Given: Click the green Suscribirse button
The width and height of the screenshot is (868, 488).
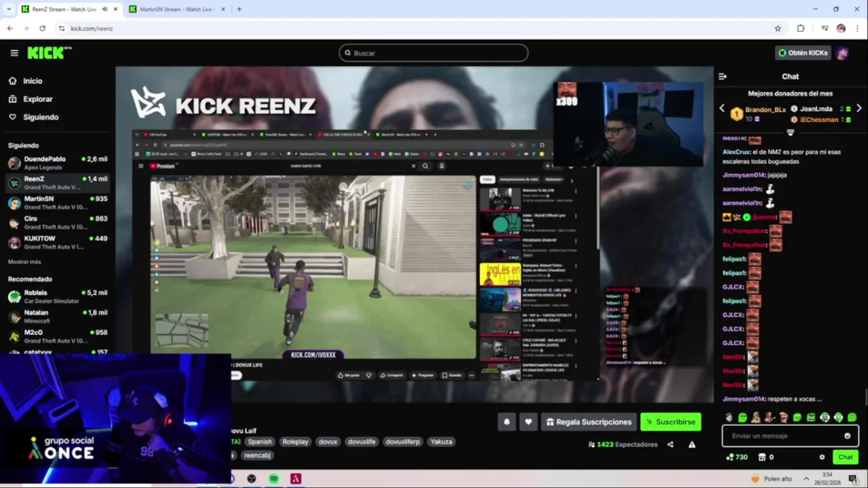Looking at the screenshot, I should coord(671,422).
